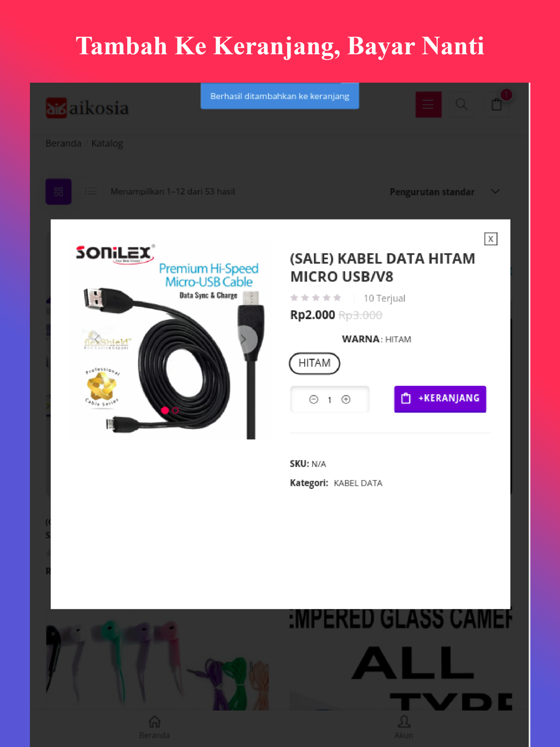This screenshot has height=747, width=560.
Task: Open Beranda breadcrumb link
Action: [x=63, y=143]
